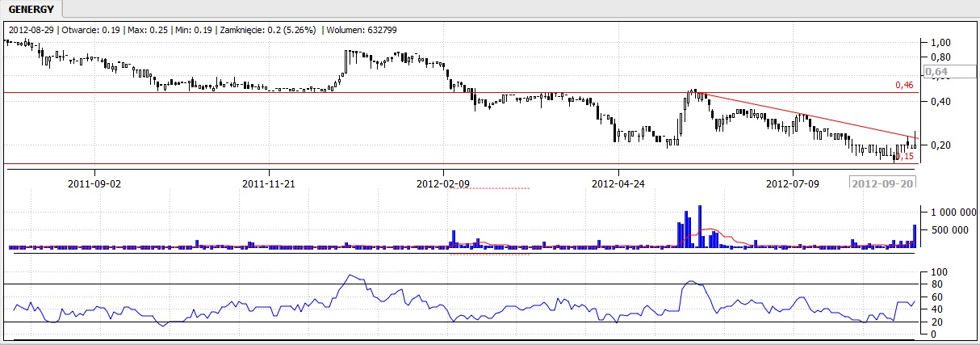Click the tallest blue volume bar
Image resolution: width=980 pixels, height=345 pixels.
(700, 227)
